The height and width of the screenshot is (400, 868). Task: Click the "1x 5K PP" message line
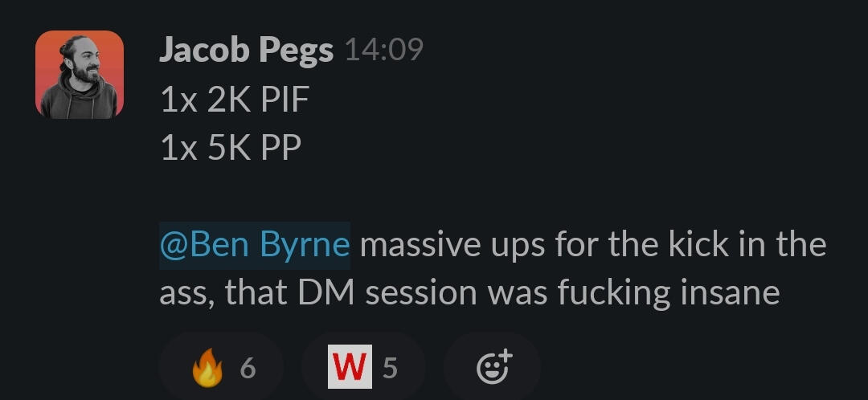coord(231,149)
